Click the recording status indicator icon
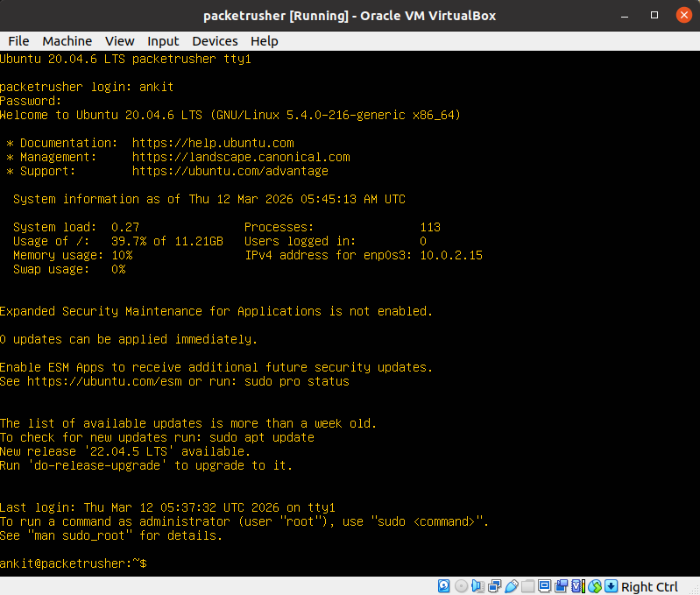 coord(562,586)
